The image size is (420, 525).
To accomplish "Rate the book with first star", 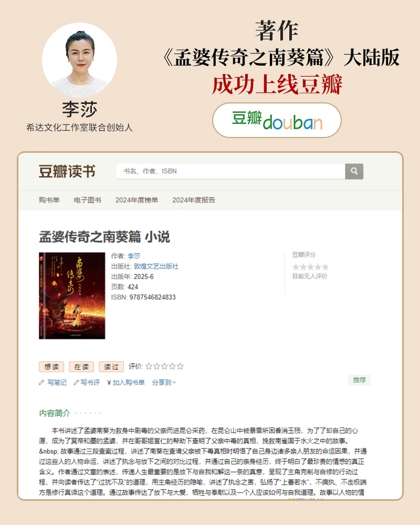I will pos(149,366).
